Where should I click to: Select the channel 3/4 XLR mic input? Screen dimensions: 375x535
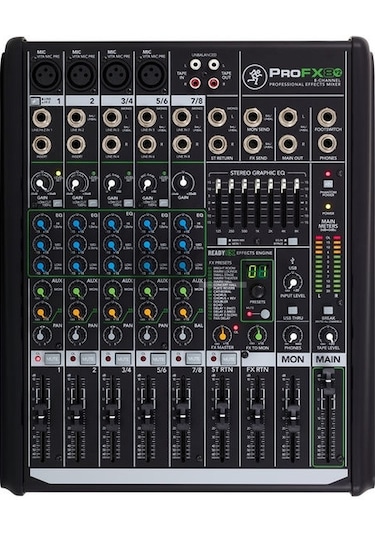116,75
